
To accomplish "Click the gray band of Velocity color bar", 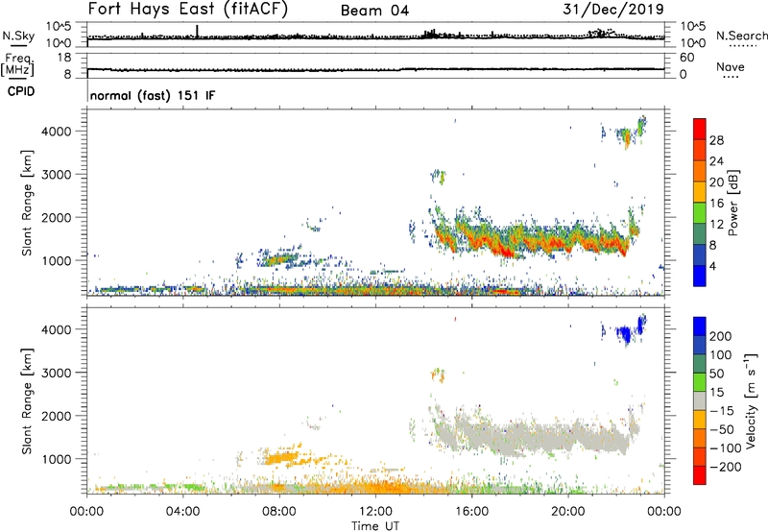I will 700,400.
